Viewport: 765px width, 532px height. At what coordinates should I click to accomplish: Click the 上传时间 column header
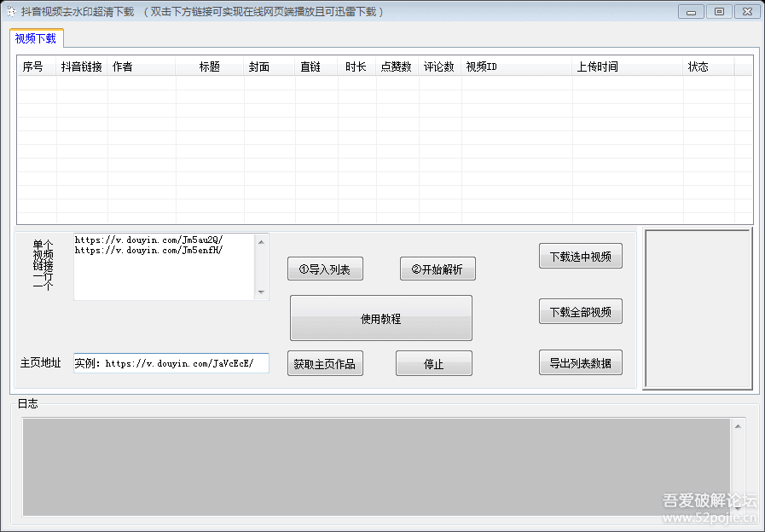click(628, 66)
